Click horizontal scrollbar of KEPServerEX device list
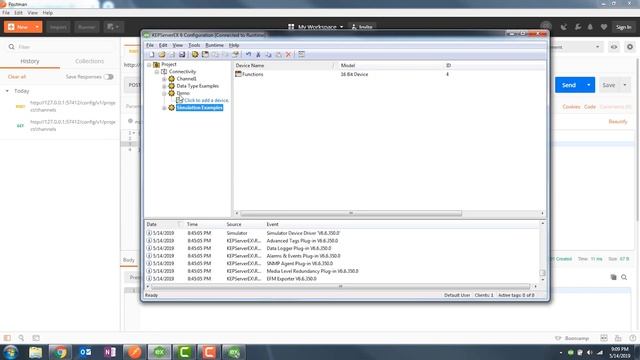Screen dimensions: 640x360 click(351, 213)
